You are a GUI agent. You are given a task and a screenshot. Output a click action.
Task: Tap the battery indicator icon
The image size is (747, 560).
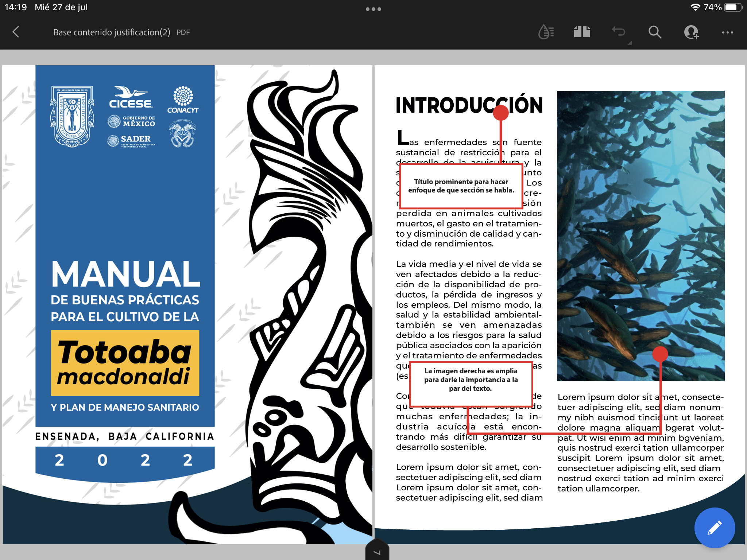[x=734, y=7]
